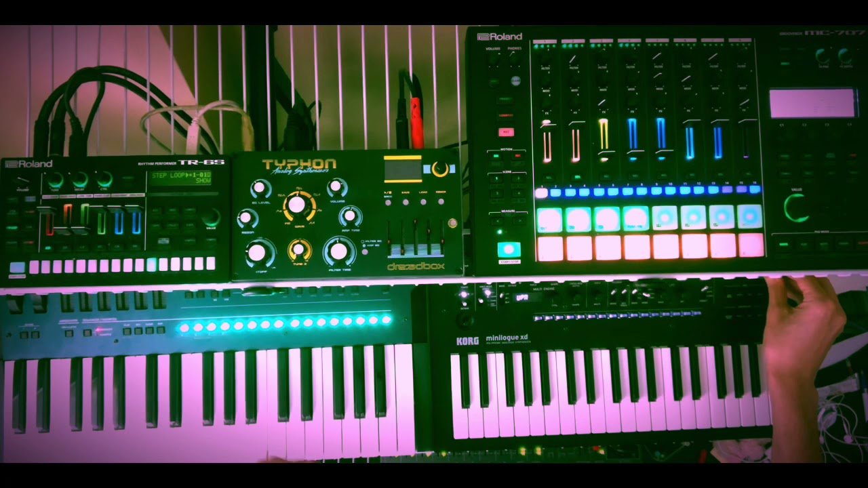
Task: Click the CUTOFF knob on the Typhon
Action: 256,252
